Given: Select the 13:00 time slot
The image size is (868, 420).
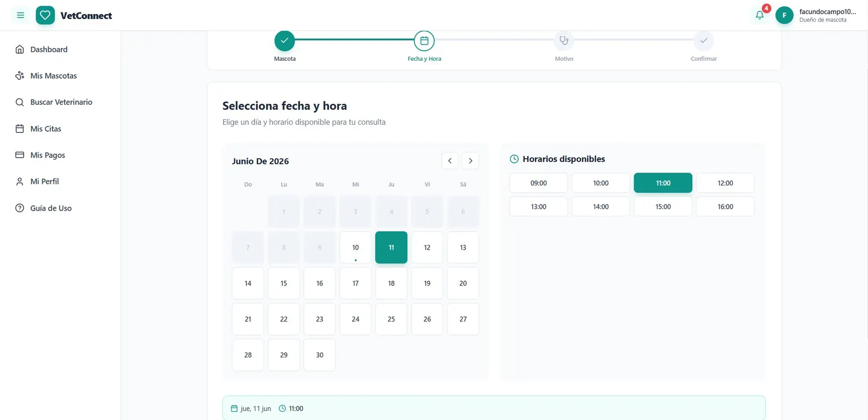Looking at the screenshot, I should (x=539, y=207).
